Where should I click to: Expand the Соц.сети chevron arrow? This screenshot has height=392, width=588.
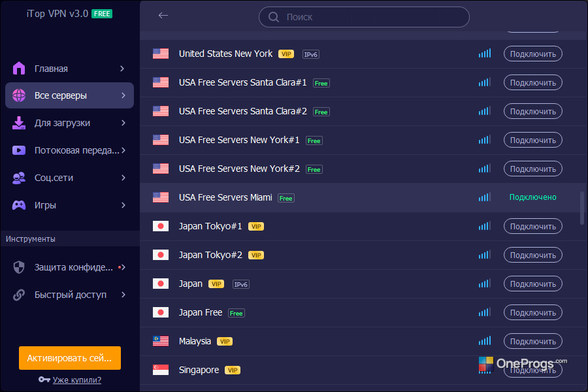pyautogui.click(x=123, y=178)
